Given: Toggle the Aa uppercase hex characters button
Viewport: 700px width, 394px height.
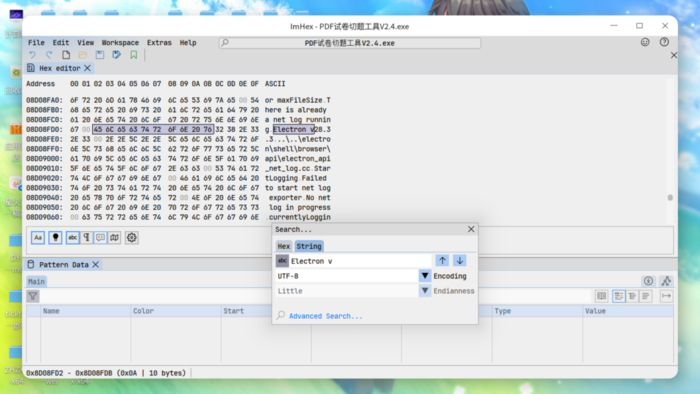Looking at the screenshot, I should click(x=38, y=237).
